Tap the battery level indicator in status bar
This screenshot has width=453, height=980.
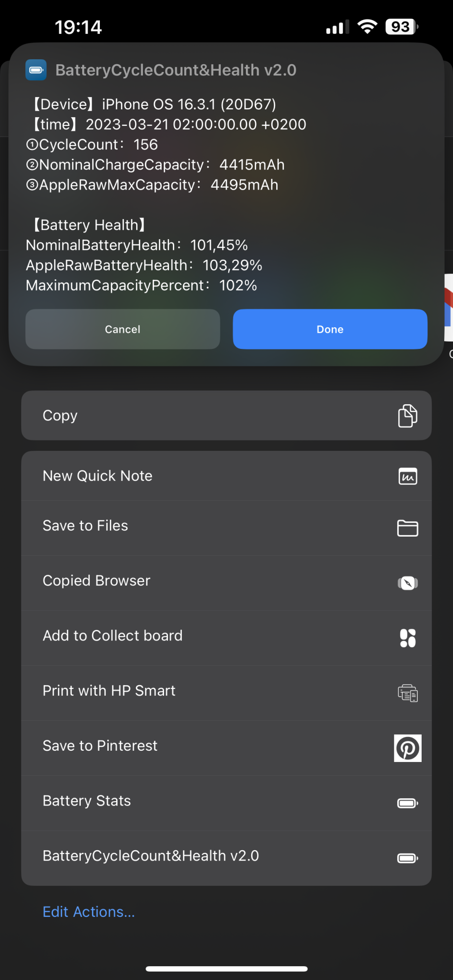point(402,27)
